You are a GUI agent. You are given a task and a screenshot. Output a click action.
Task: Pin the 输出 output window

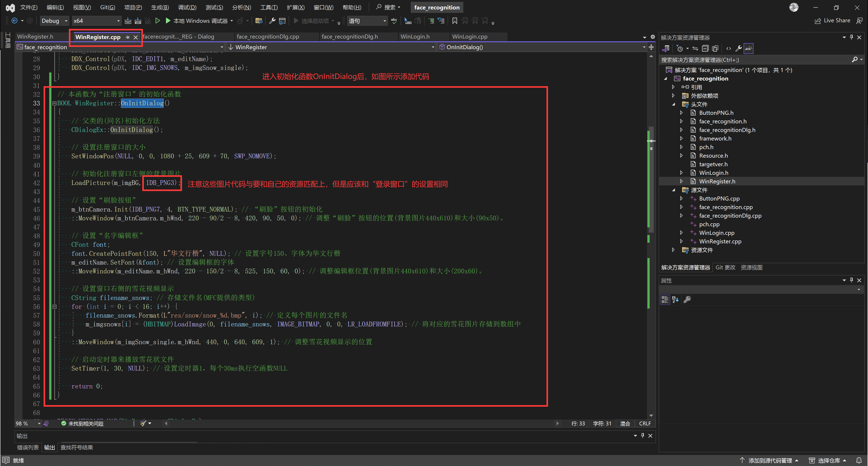pos(643,435)
